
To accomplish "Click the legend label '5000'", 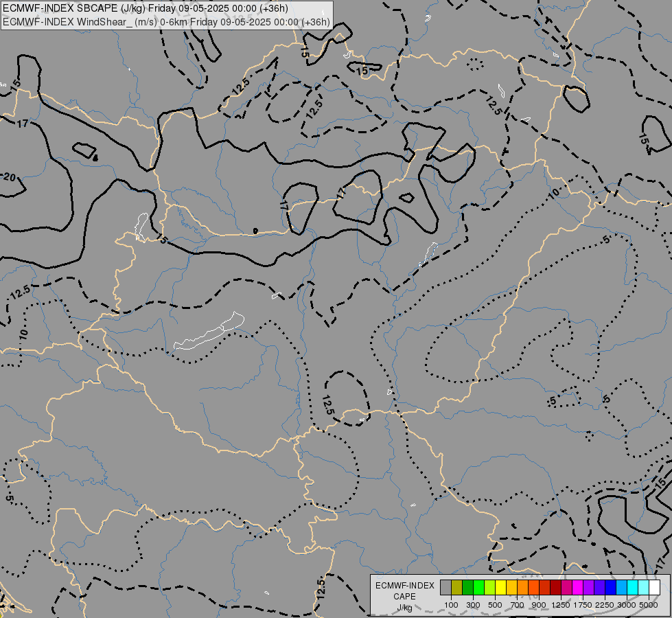I will point(649,605).
